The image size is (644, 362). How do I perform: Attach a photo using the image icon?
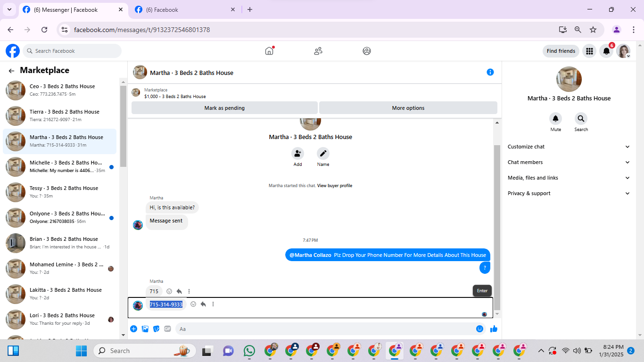point(145,329)
